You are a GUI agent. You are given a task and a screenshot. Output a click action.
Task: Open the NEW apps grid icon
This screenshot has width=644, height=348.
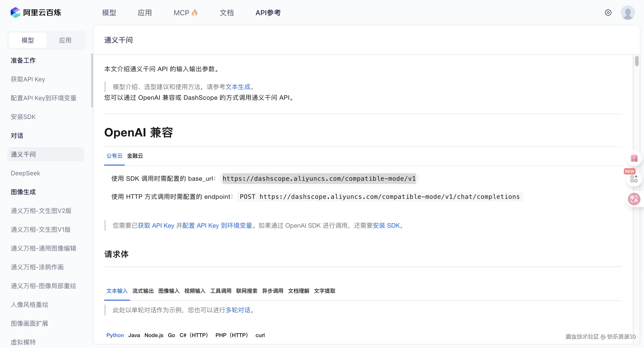pyautogui.click(x=634, y=178)
